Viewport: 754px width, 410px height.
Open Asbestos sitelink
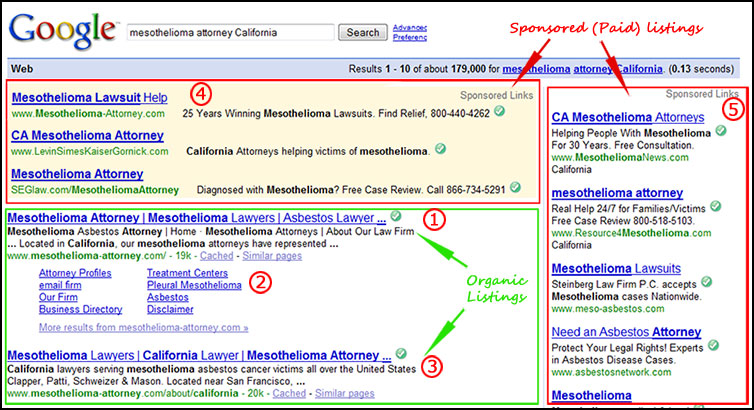[x=168, y=297]
